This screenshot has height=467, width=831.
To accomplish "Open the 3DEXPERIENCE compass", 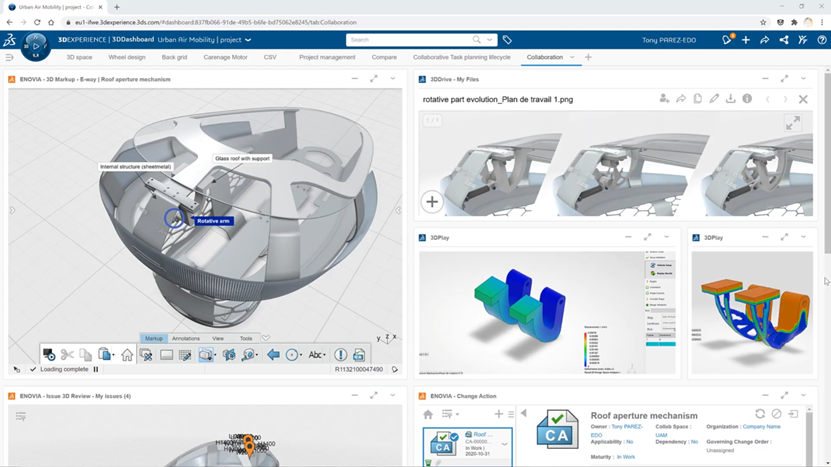I will [36, 46].
